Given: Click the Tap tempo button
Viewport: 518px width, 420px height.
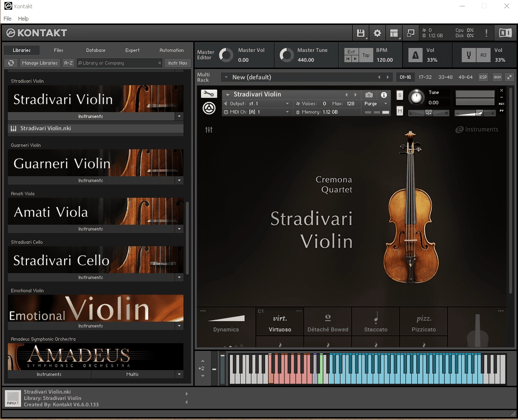Looking at the screenshot, I should (366, 55).
